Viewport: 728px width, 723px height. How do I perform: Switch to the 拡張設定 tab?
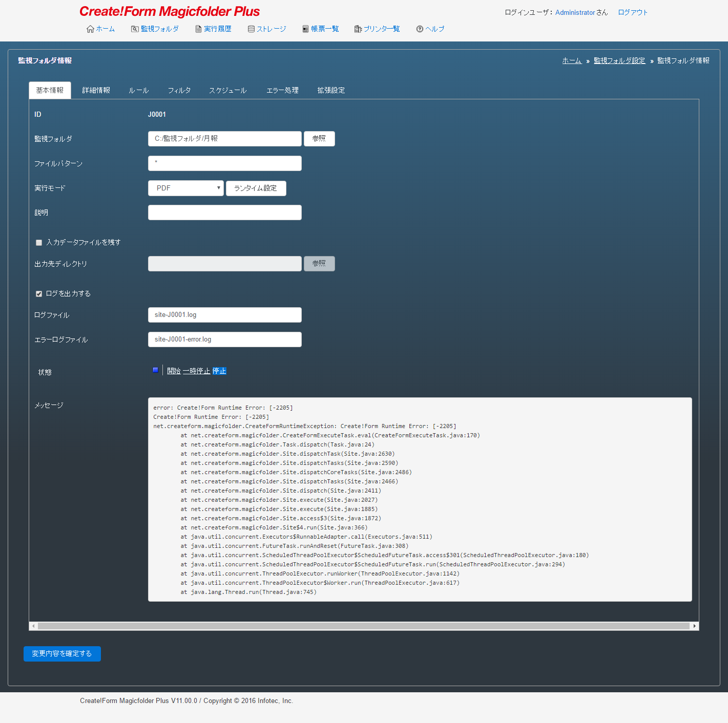click(x=331, y=91)
